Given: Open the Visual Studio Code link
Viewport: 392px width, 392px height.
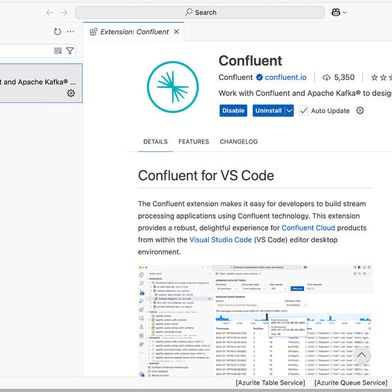Looking at the screenshot, I should click(x=220, y=240).
